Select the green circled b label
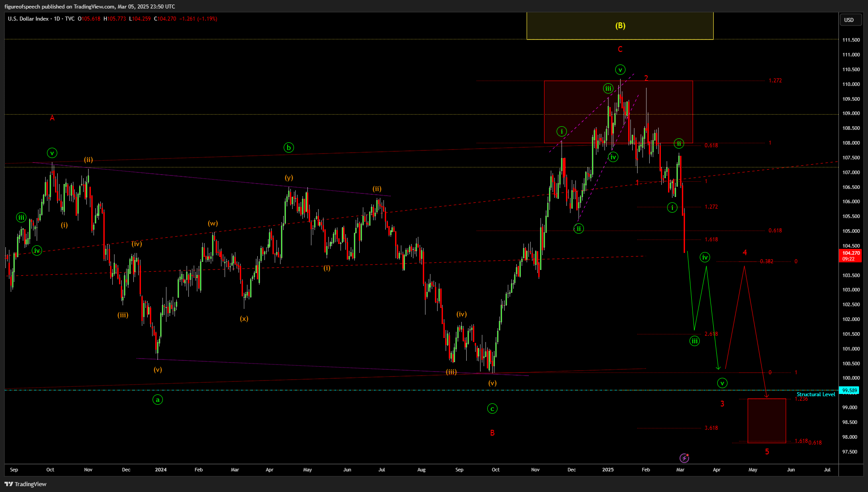The width and height of the screenshot is (868, 492). click(289, 147)
